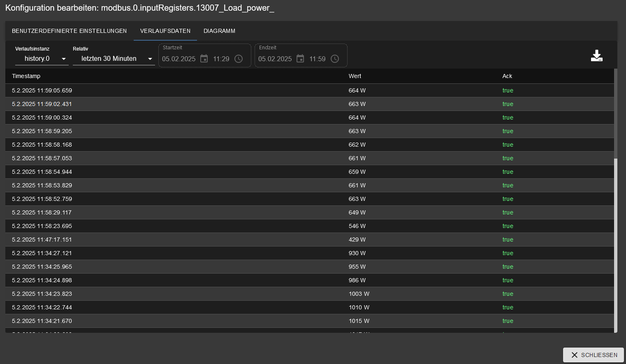
Task: Select row with timestamp 11:58:53.829
Action: tap(310, 185)
